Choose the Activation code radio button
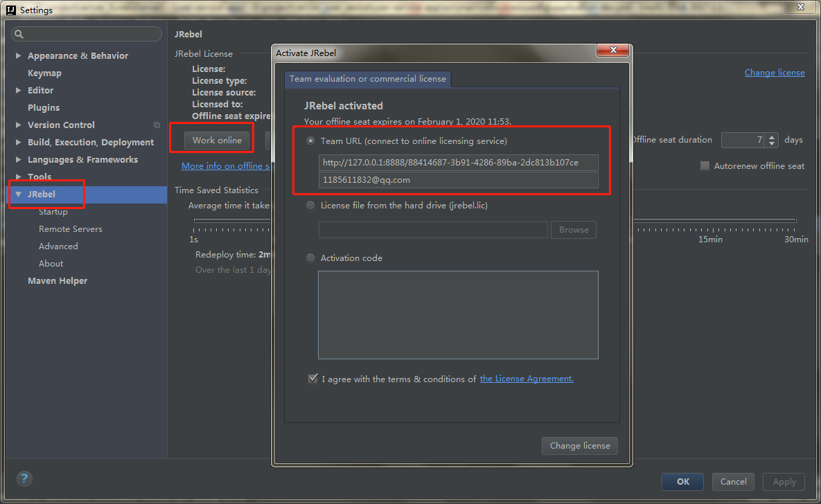The width and height of the screenshot is (821, 504). (310, 258)
